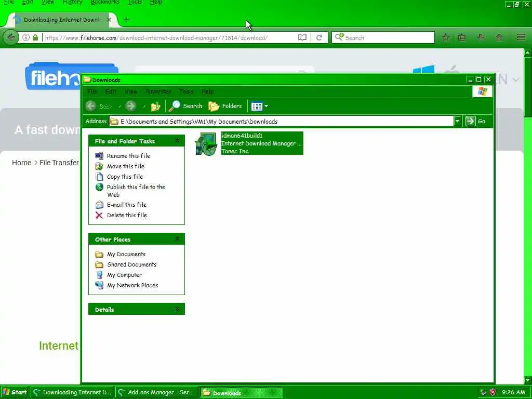The width and height of the screenshot is (532, 399).
Task: Open the Back history dropdown arrow
Action: [x=120, y=107]
